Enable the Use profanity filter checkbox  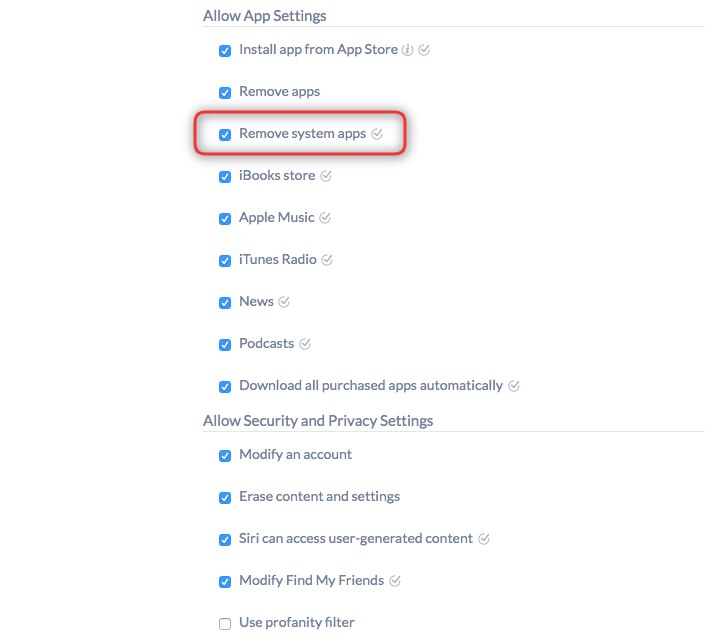pyautogui.click(x=225, y=624)
